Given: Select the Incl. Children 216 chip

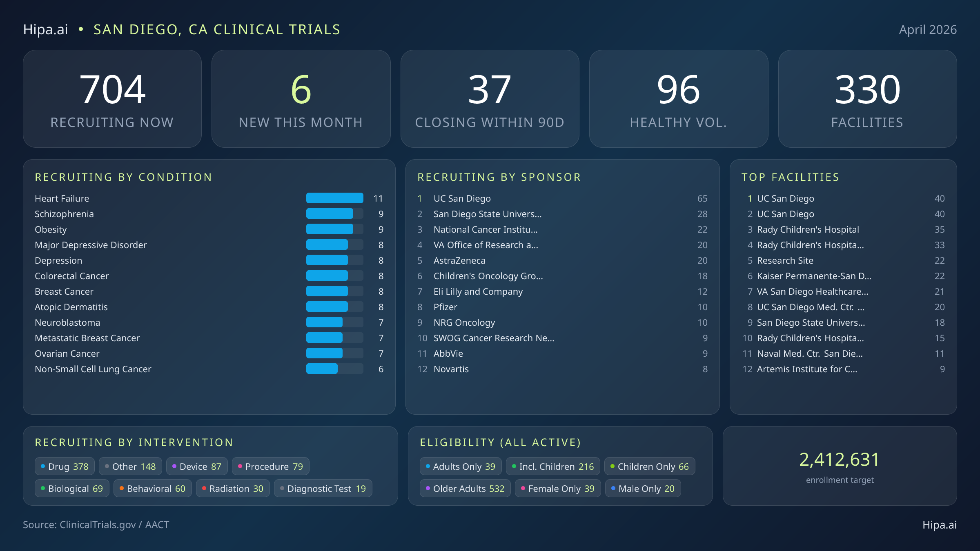Looking at the screenshot, I should point(553,466).
